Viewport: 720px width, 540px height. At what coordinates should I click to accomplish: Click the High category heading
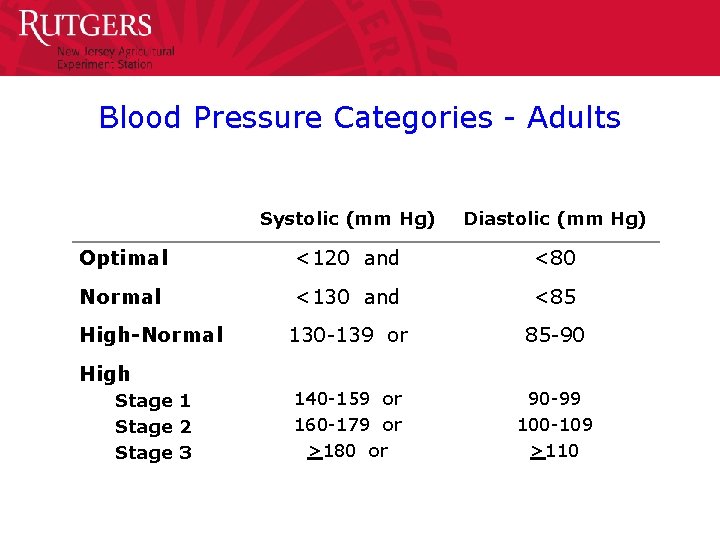coord(105,374)
